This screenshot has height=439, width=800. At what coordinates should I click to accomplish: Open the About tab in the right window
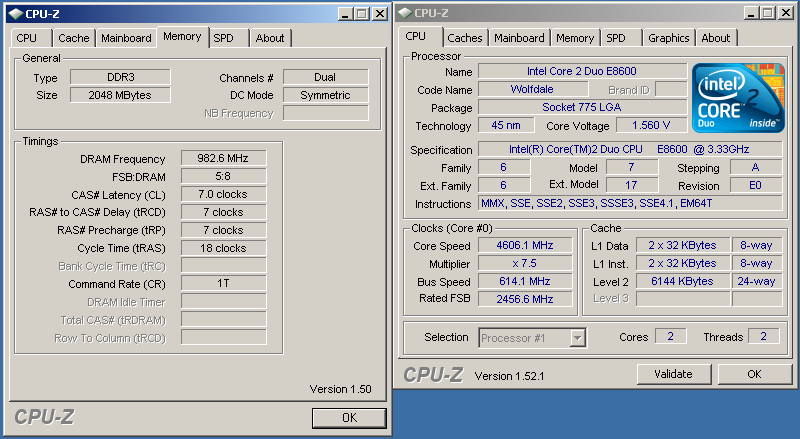(716, 38)
